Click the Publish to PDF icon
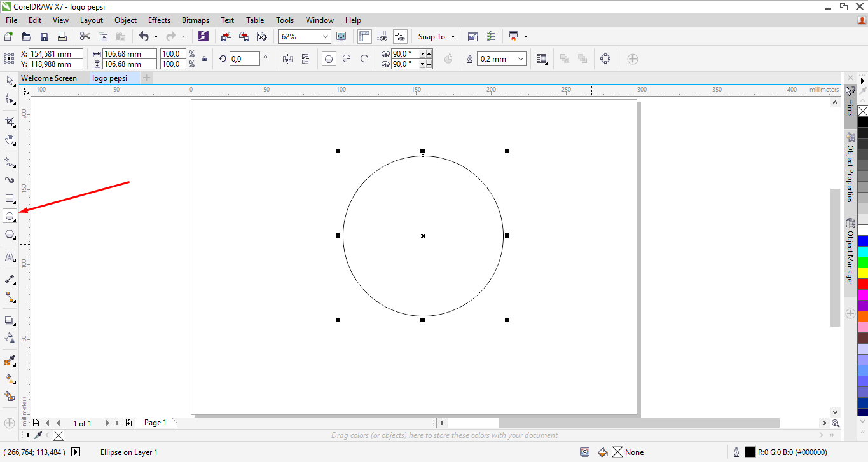Screen dimensions: 868x462 coord(261,37)
